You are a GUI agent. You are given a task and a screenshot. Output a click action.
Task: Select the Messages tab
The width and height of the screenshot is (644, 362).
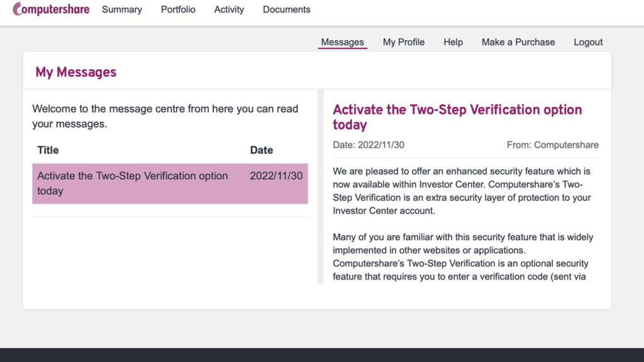[x=342, y=42]
